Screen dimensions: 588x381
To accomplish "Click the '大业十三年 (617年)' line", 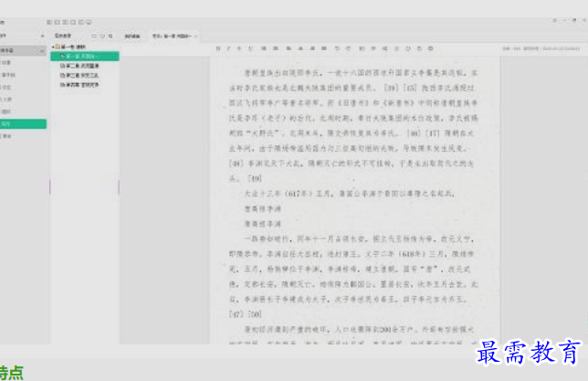I will point(349,194).
